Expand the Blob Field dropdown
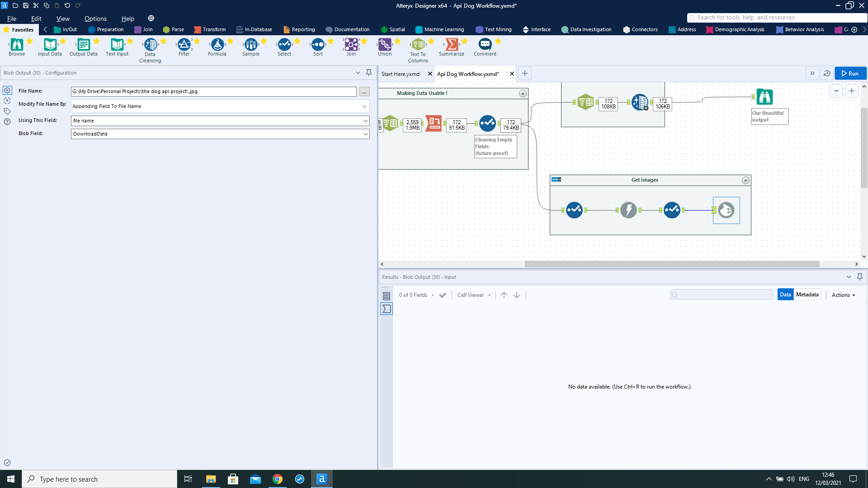 click(x=365, y=134)
